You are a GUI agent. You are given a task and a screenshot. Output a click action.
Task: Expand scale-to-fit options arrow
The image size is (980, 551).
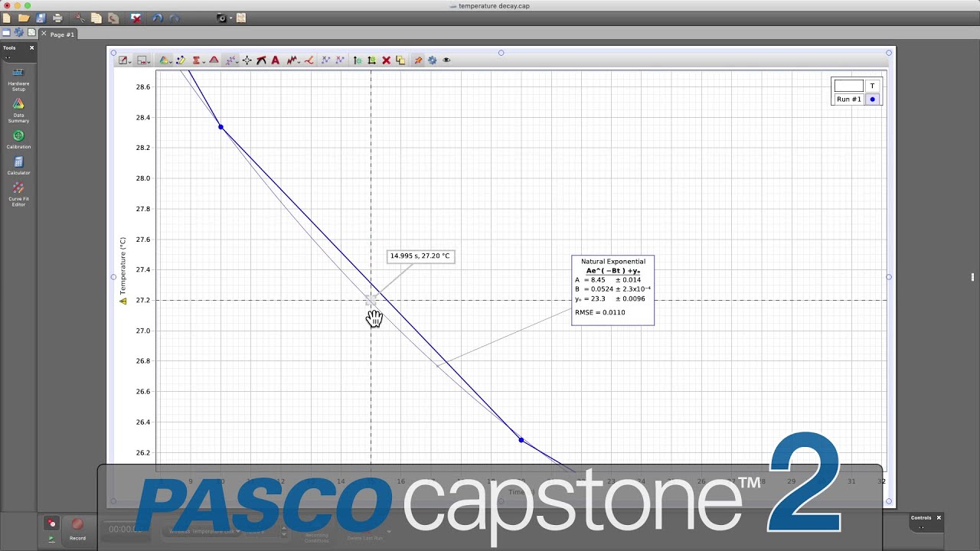pos(129,61)
